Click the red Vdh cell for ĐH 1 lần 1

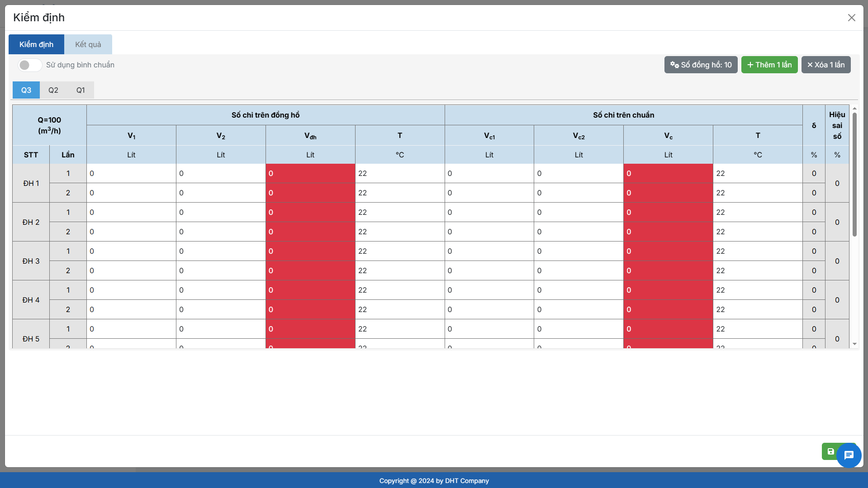[310, 173]
